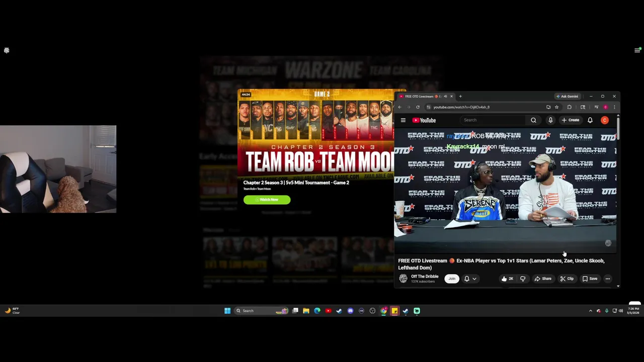View site information icon in the address bar
Screen dimensions: 644x362
tap(428, 107)
